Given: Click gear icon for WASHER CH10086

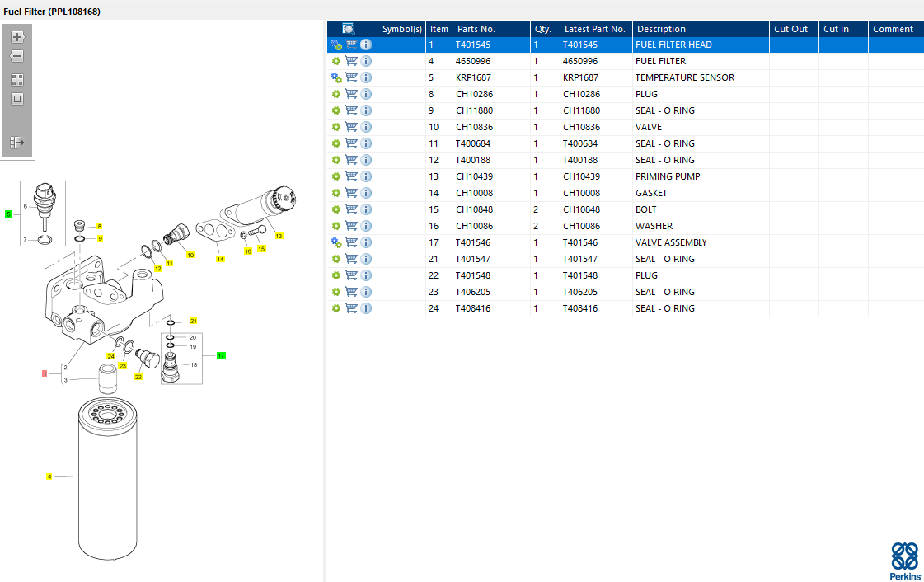Looking at the screenshot, I should 336,226.
